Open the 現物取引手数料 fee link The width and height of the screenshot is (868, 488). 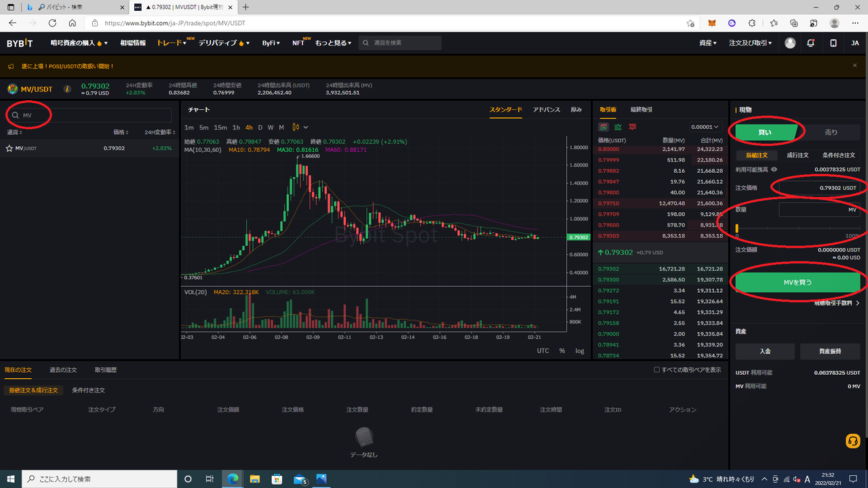[837, 303]
